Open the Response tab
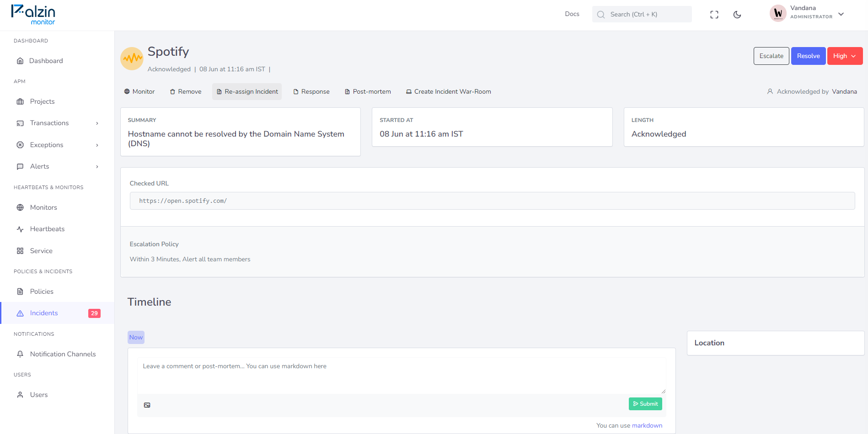The width and height of the screenshot is (868, 434). pos(311,91)
